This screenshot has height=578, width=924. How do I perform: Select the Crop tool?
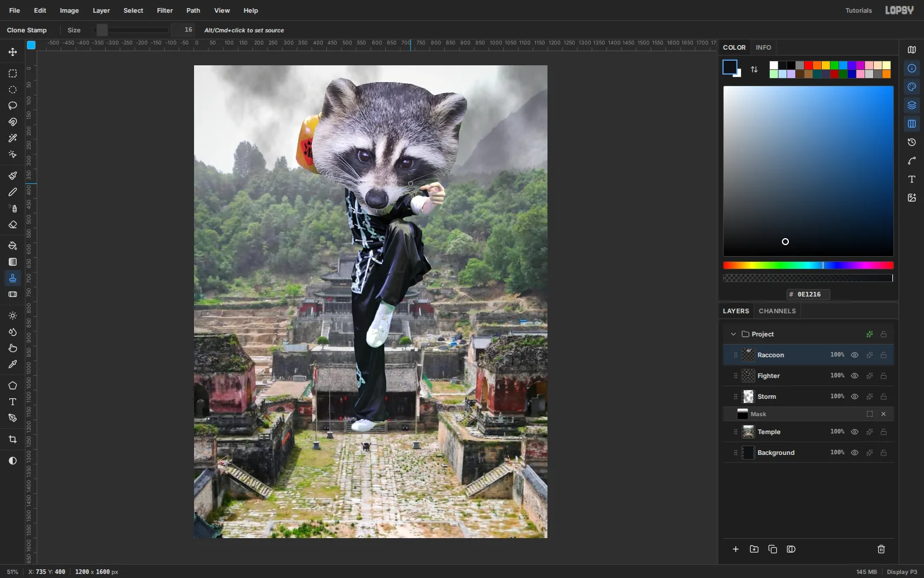(x=13, y=439)
